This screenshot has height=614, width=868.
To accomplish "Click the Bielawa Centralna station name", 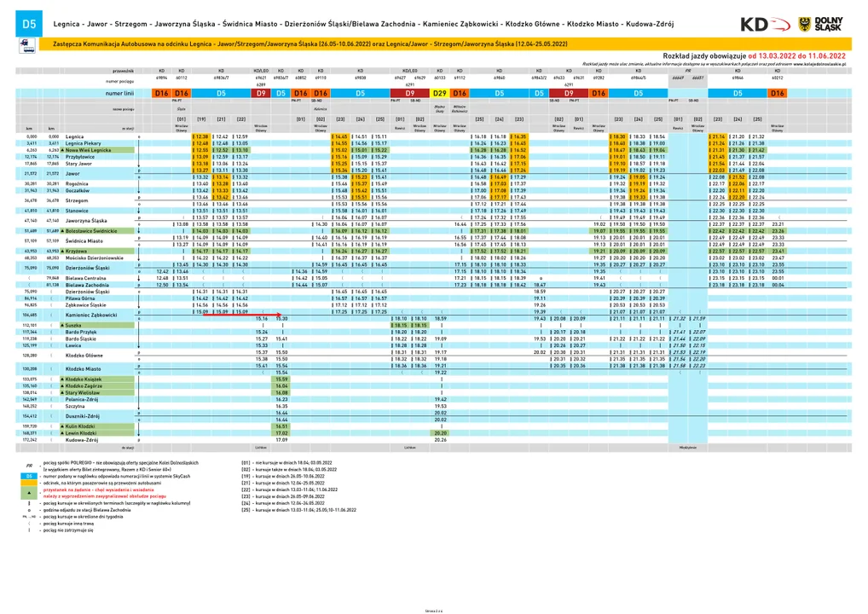I will (x=85, y=278).
